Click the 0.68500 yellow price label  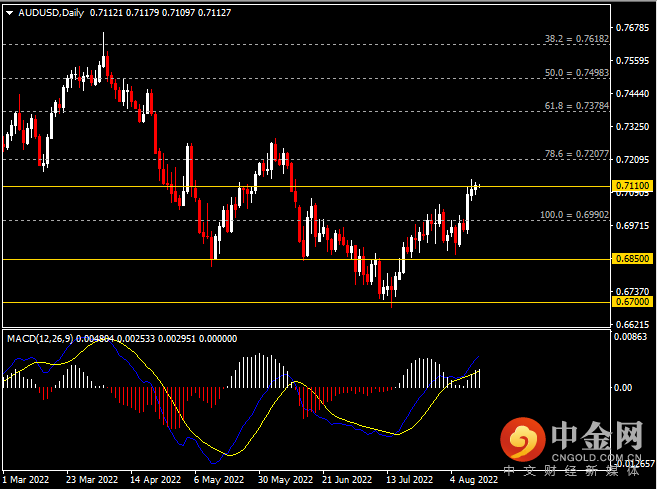pos(633,259)
